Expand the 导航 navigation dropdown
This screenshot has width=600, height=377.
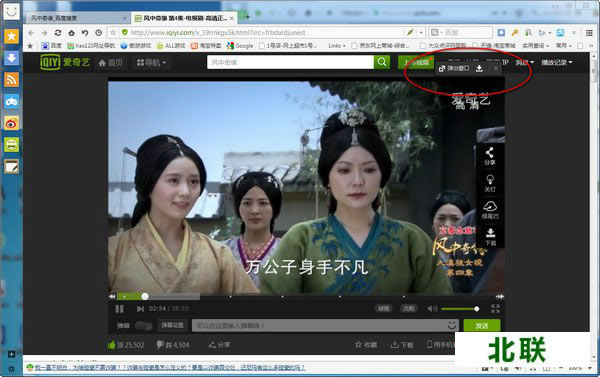point(152,62)
